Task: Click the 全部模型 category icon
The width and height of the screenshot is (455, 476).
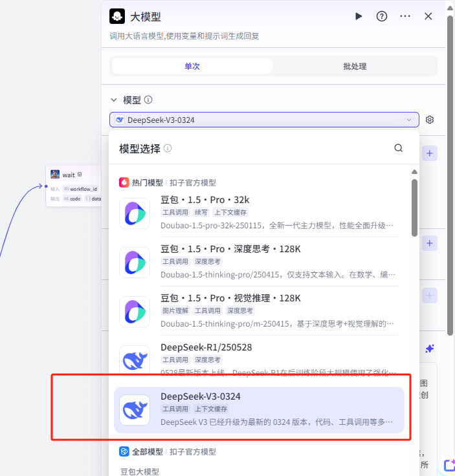Action: point(124,451)
